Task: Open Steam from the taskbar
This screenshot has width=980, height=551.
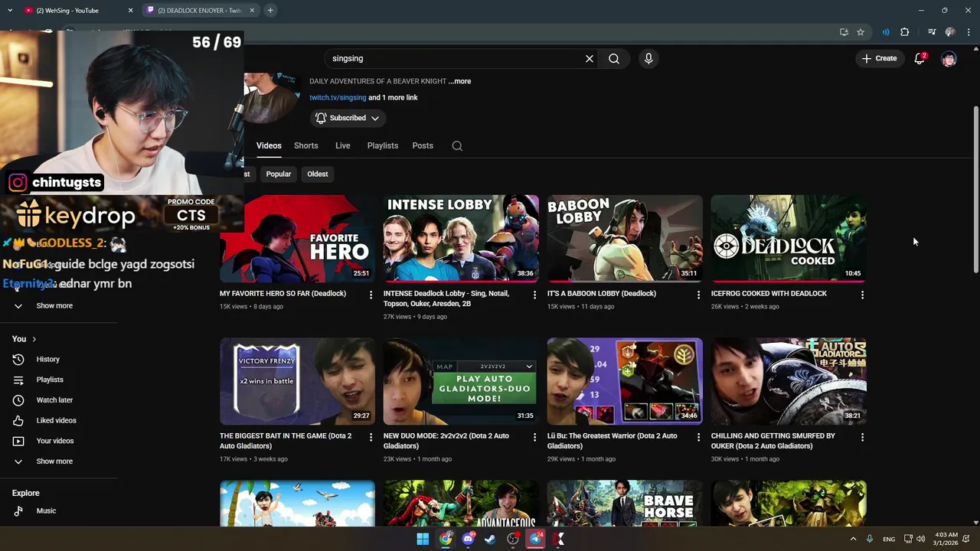Action: pos(490,539)
